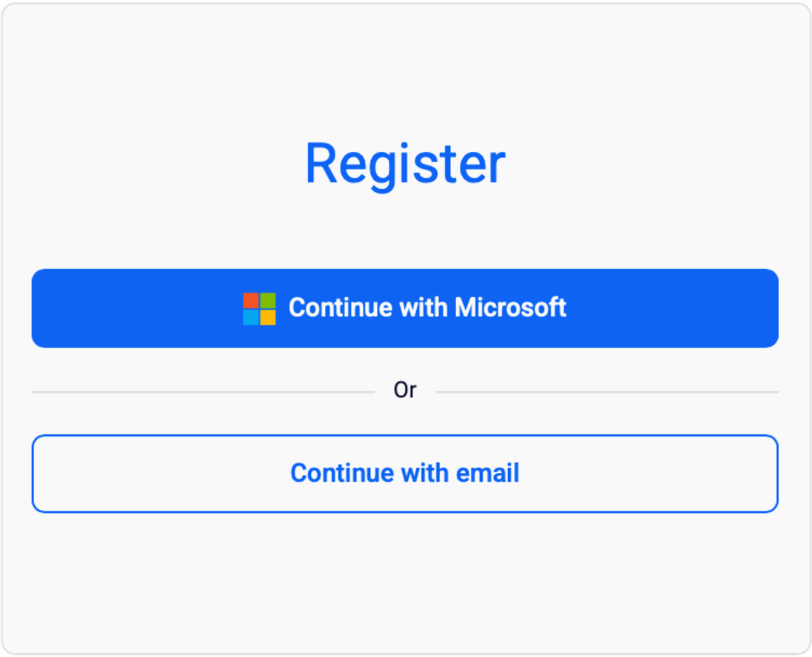Select the Register heading text
The image size is (812, 657).
click(405, 164)
